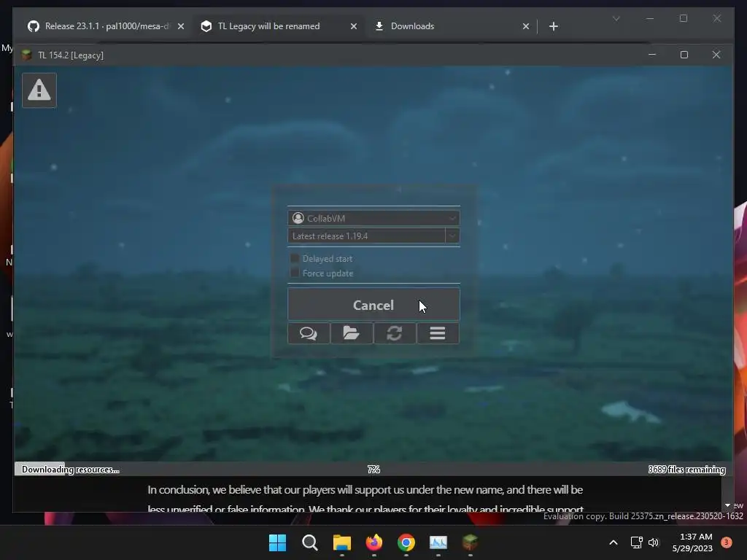Viewport: 747px width, 560px height.
Task: Open taskbar Search
Action: pyautogui.click(x=309, y=542)
